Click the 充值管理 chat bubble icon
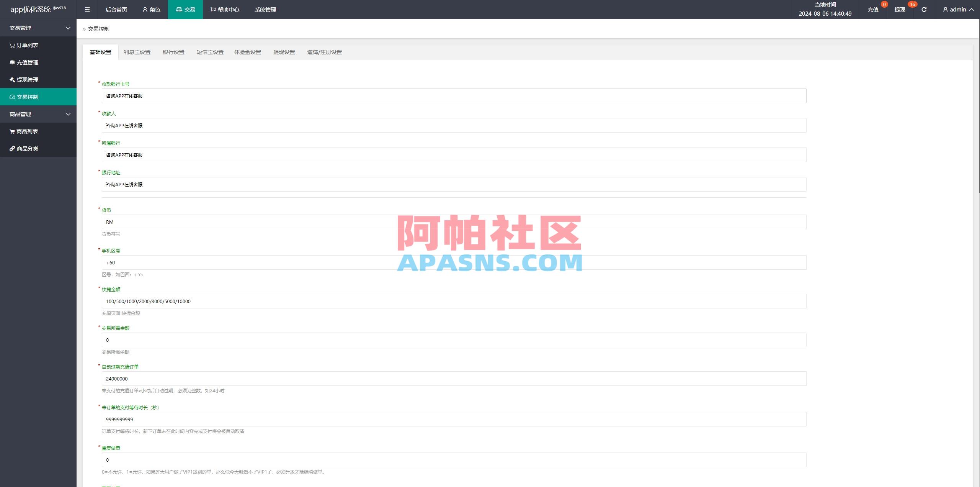 tap(11, 62)
